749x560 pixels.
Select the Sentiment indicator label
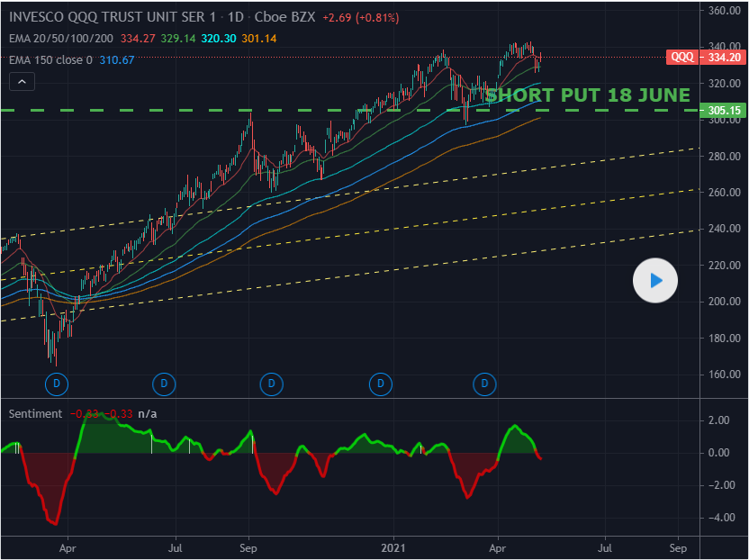coord(36,413)
